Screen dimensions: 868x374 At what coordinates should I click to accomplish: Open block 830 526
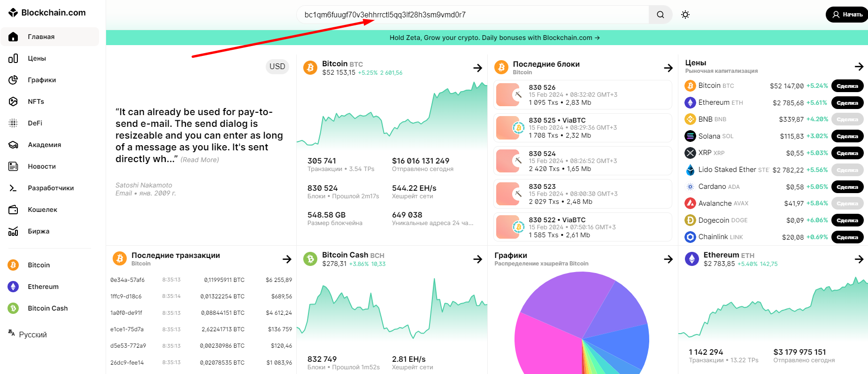coord(583,95)
